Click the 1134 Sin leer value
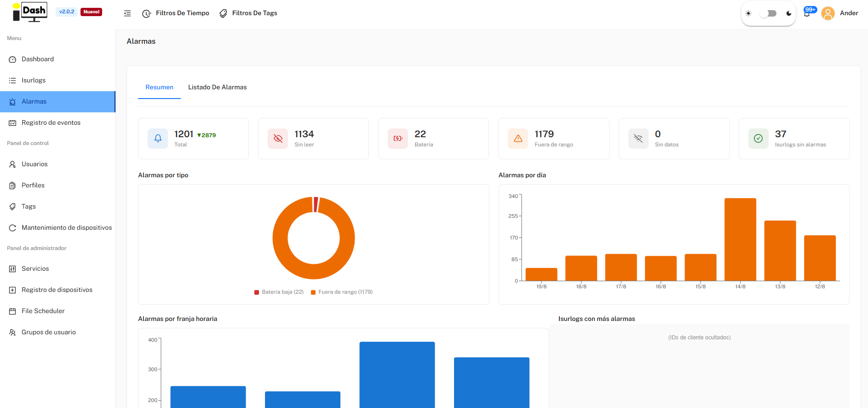 pyautogui.click(x=304, y=134)
